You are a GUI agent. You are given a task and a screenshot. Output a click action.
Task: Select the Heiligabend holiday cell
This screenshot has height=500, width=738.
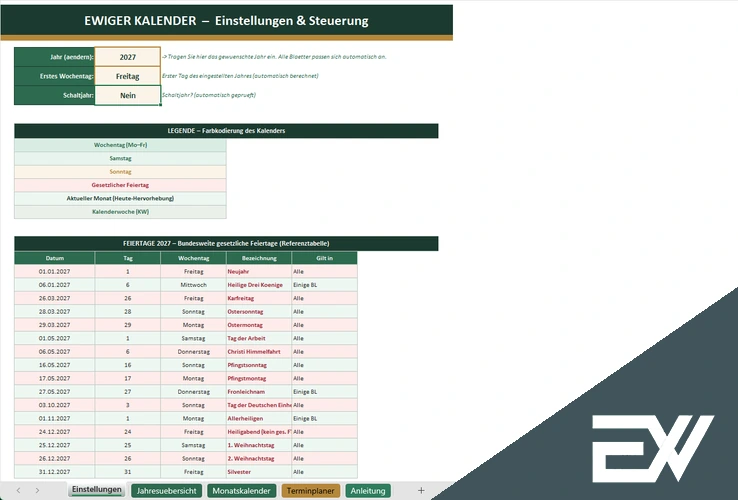[259, 432]
